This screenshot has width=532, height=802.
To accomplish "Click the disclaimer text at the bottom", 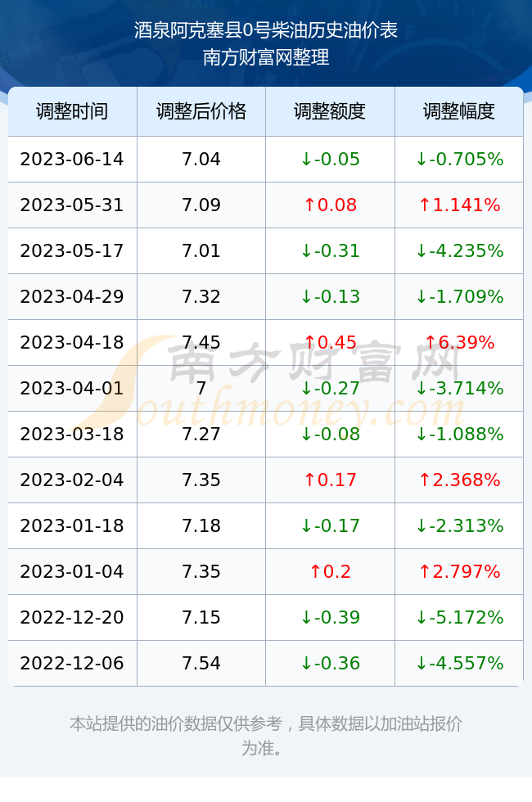I will tap(266, 736).
